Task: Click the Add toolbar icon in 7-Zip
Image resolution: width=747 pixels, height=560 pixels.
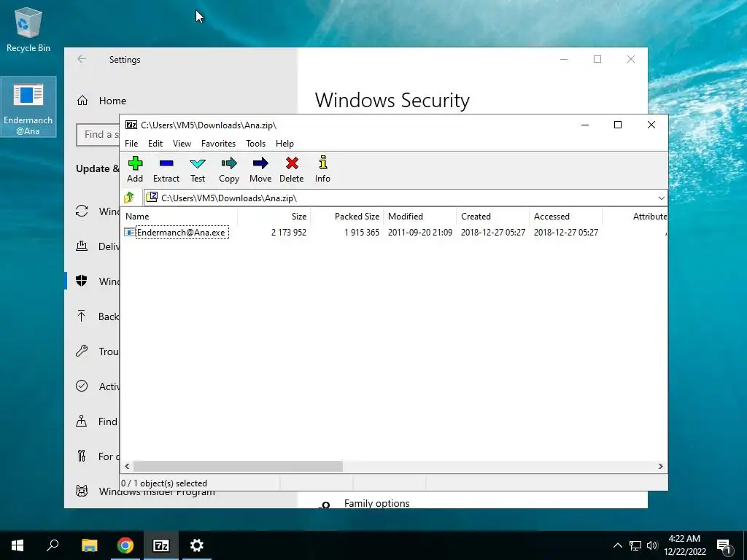Action: tap(135, 169)
